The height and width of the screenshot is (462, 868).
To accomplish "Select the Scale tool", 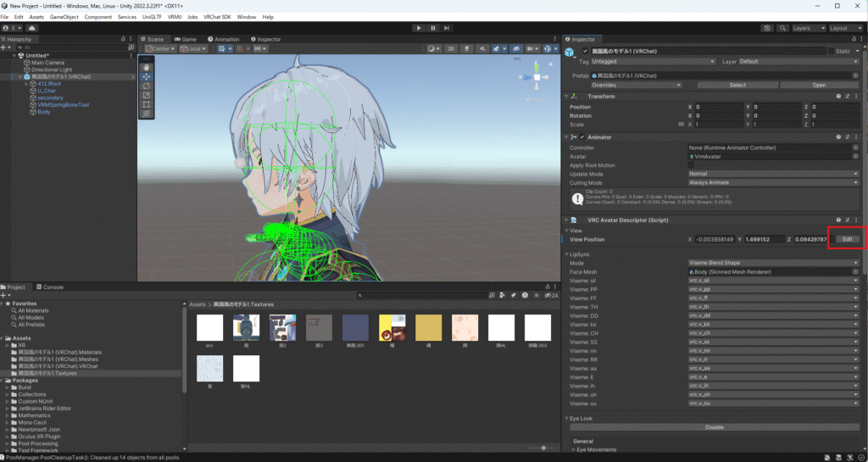I will point(146,95).
